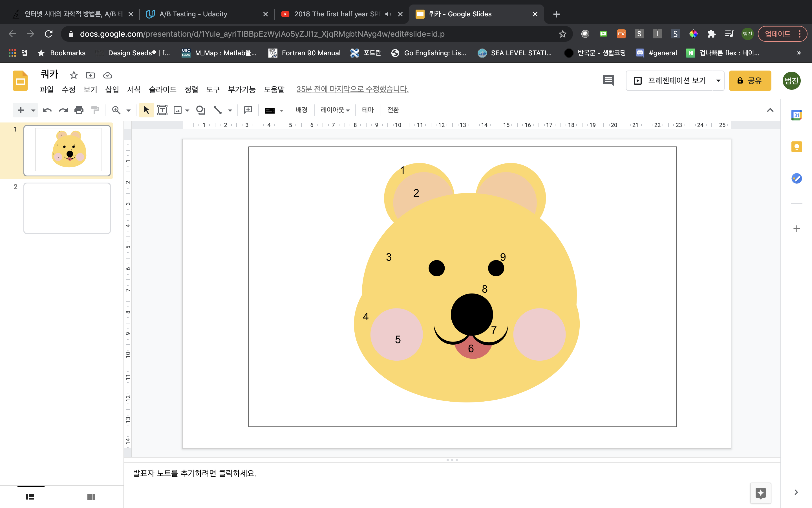Viewport: 812px width, 508px height.
Task: Open the Bookmarks folder in bookmarks bar
Action: click(x=62, y=53)
